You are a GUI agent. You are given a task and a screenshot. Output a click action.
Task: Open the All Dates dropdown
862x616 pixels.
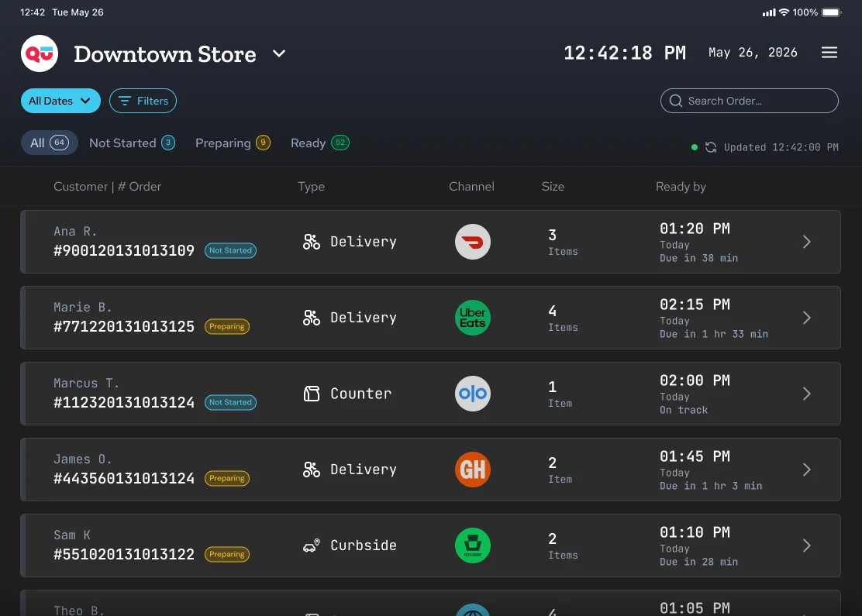click(x=60, y=101)
